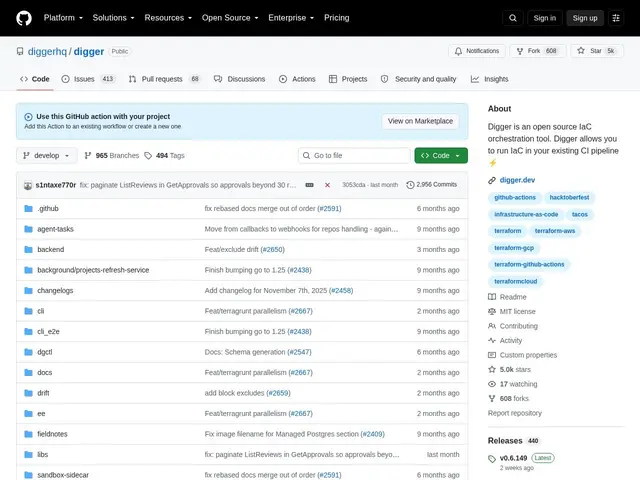Switch to the Projects tab
The width and height of the screenshot is (640, 480).
tap(348, 79)
